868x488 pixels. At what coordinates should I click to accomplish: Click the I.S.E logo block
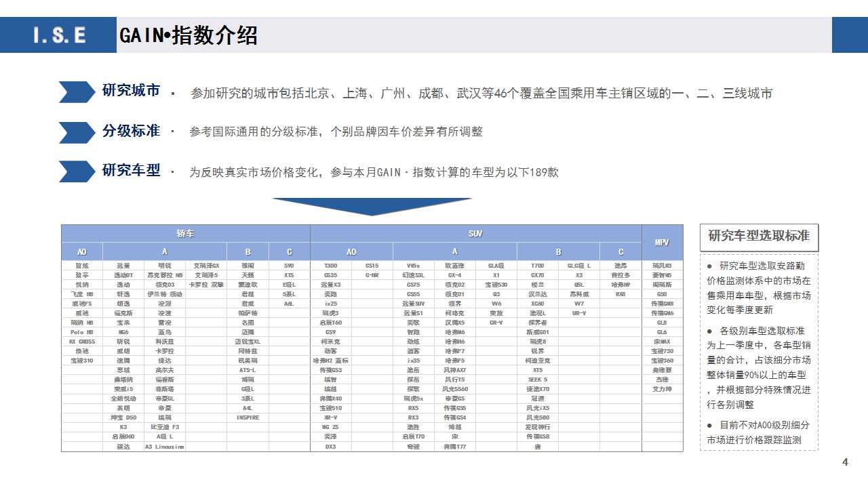point(58,35)
